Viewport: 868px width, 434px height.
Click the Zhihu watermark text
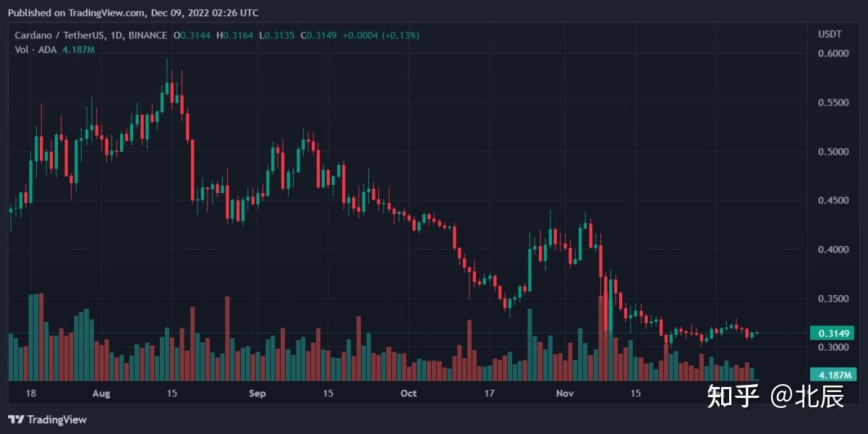point(775,396)
